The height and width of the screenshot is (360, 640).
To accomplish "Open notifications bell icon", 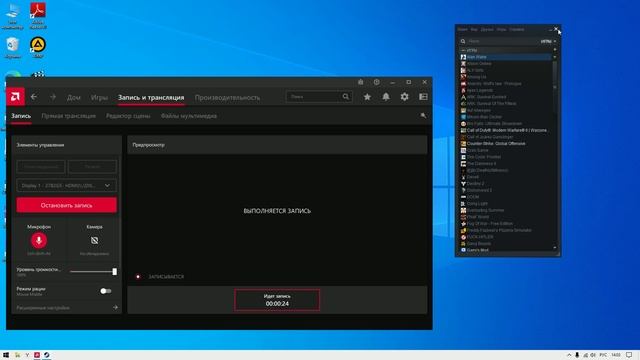I will tap(386, 97).
